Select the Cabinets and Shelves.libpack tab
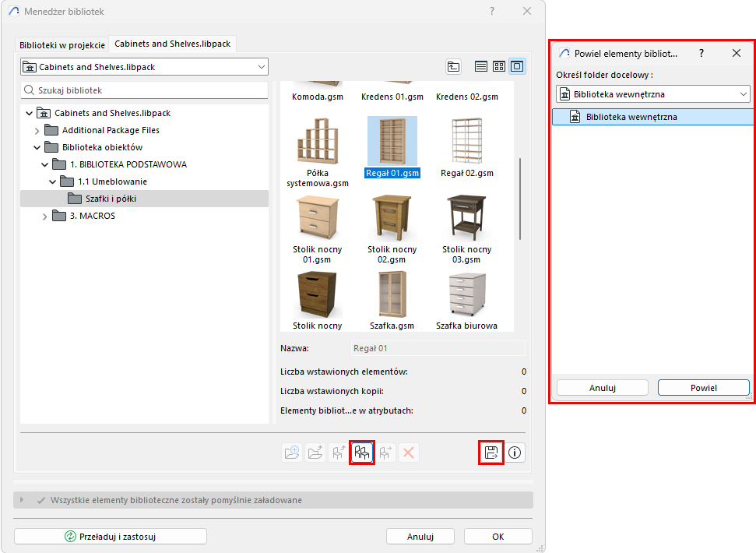The width and height of the screenshot is (756, 553). 173,44
